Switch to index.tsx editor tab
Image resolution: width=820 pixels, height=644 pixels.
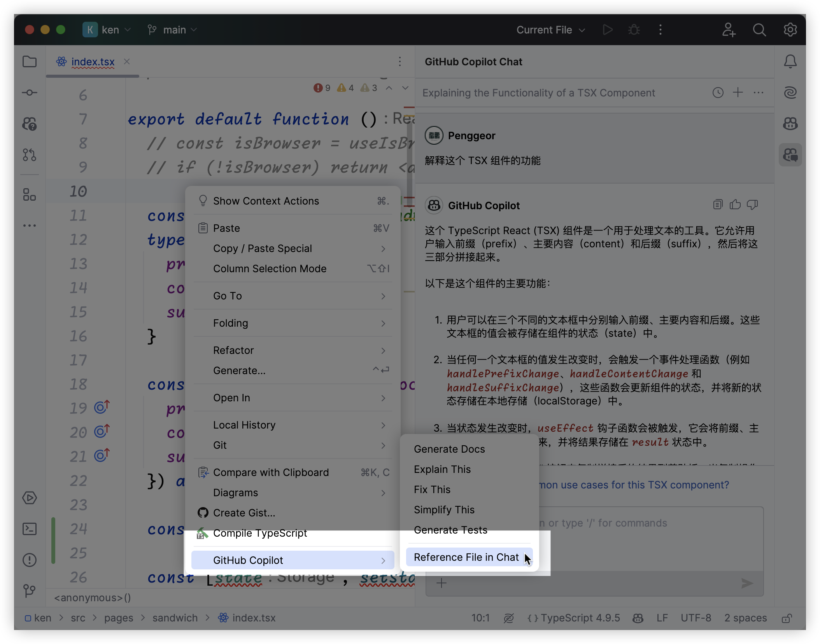pyautogui.click(x=93, y=61)
